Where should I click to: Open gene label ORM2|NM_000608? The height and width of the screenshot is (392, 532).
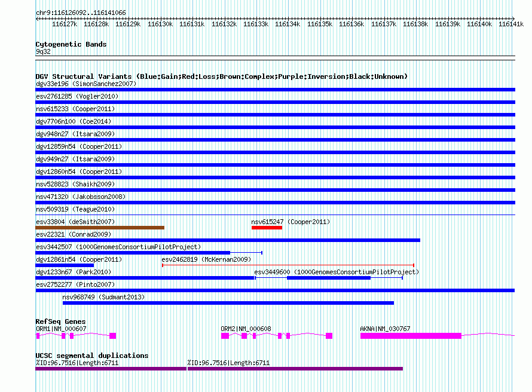point(246,329)
